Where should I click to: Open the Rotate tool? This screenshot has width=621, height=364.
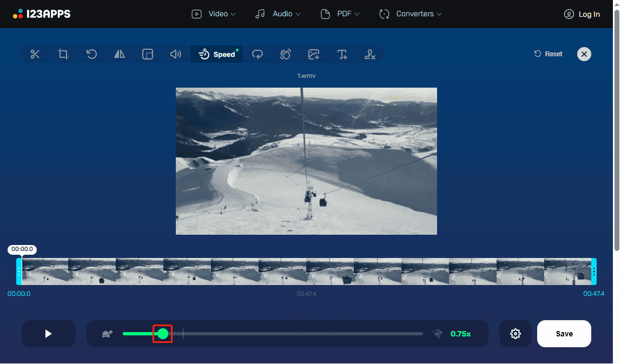click(x=91, y=54)
